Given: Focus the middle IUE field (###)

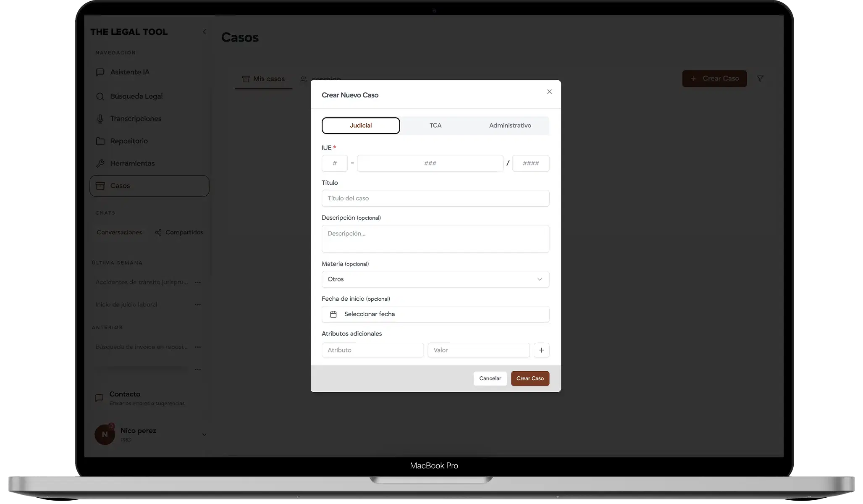Looking at the screenshot, I should point(430,163).
